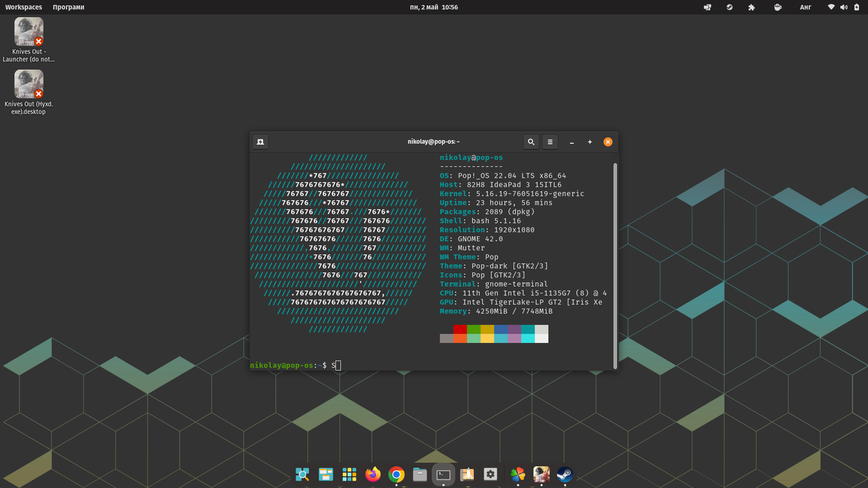
Task: Select the Terminal icon in the dock
Action: click(443, 474)
